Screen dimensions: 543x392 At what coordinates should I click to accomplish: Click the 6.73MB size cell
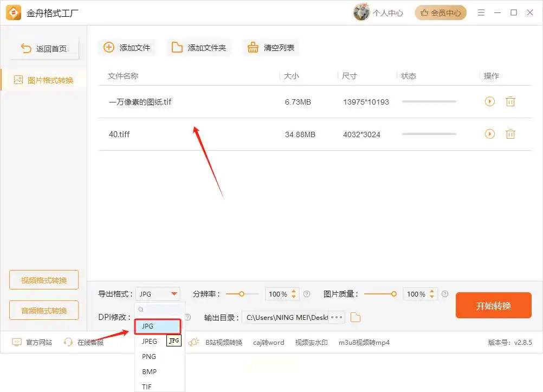pos(298,102)
